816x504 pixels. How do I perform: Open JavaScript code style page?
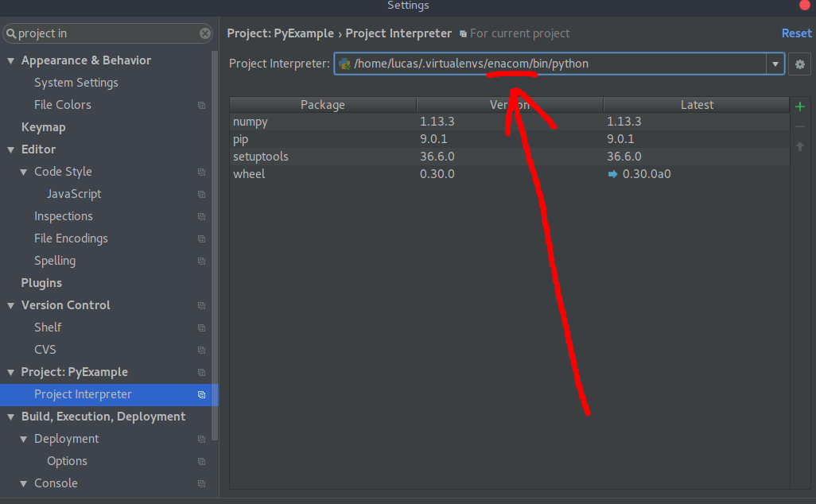pos(74,194)
